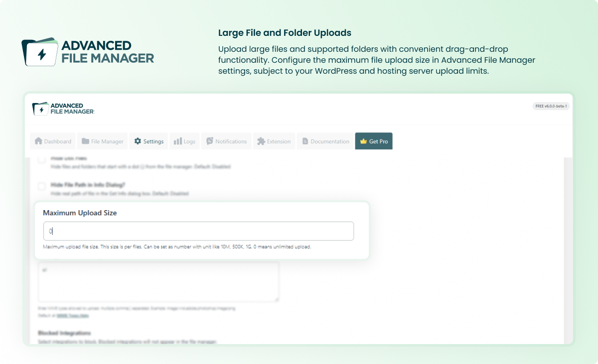
Task: Click the 'Large File and Folder Uploads' heading
Action: (285, 33)
